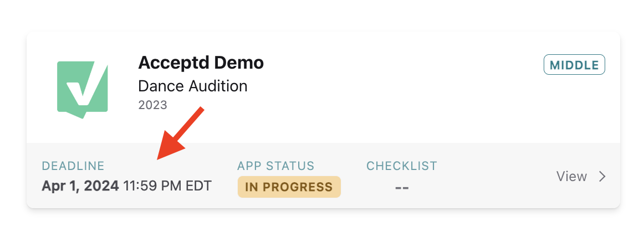Click the Apr 1, 2024 deadline date
The width and height of the screenshot is (644, 237).
80,186
